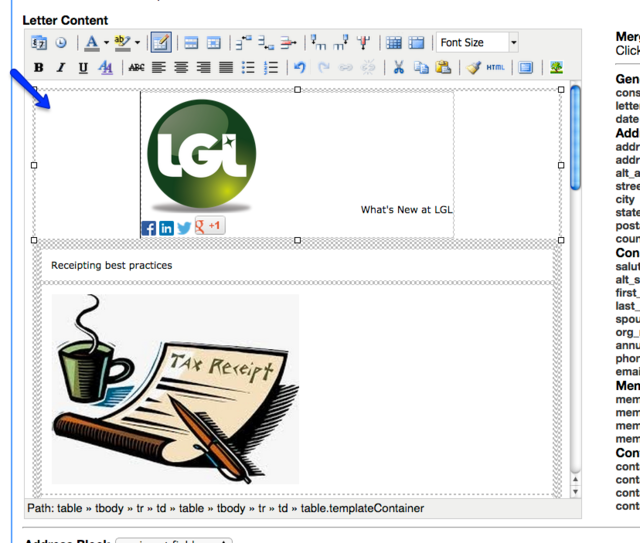Click the Google +1 button
Screen dimensions: 640x543
pyautogui.click(x=210, y=225)
